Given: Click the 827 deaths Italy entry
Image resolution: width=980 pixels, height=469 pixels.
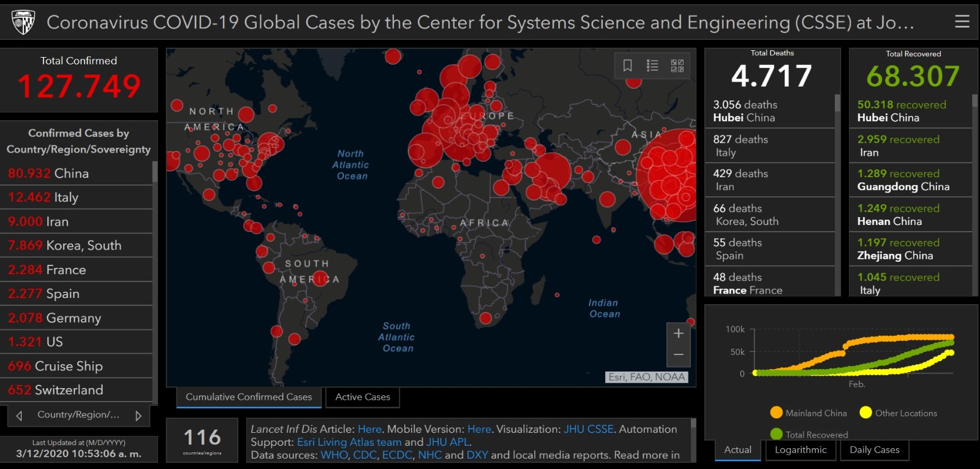Looking at the screenshot, I should point(770,146).
